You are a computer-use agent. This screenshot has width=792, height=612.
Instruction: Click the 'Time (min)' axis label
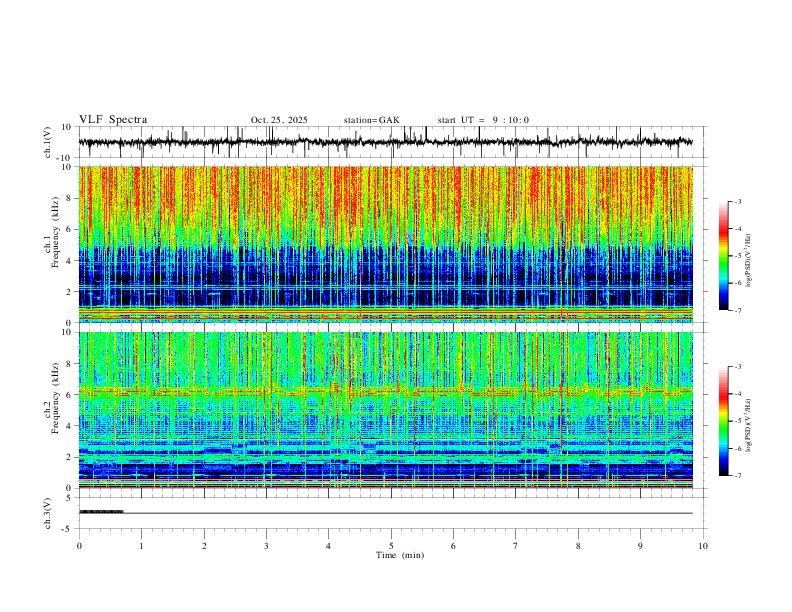[400, 555]
